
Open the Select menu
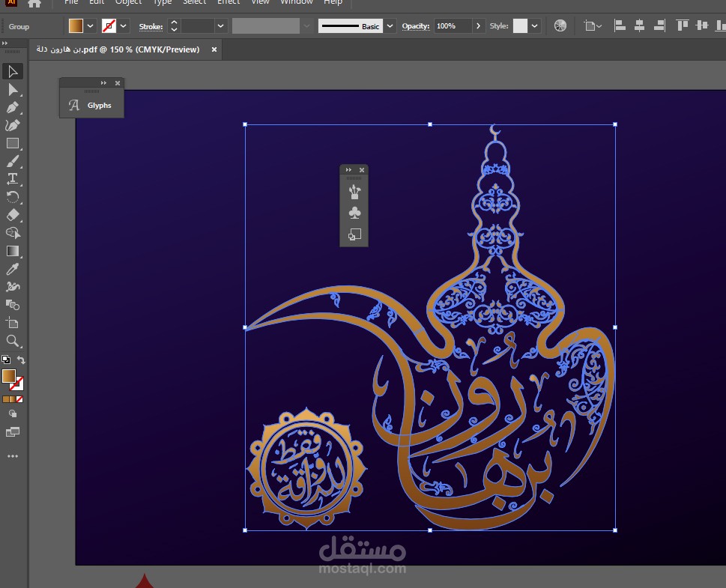coord(194,2)
